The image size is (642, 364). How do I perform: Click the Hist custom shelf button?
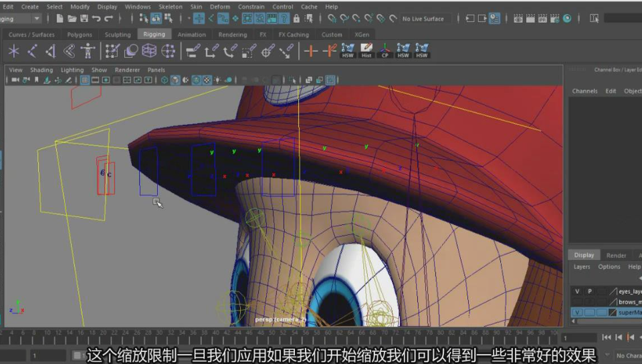366,51
